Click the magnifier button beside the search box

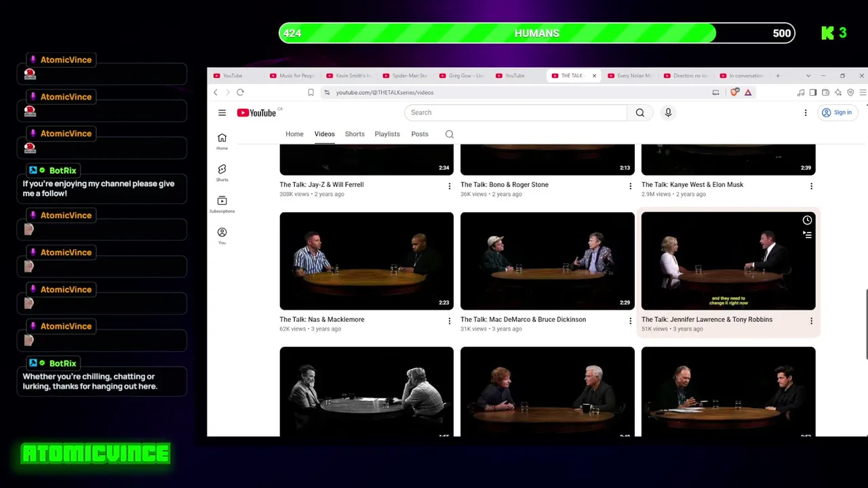coord(639,113)
